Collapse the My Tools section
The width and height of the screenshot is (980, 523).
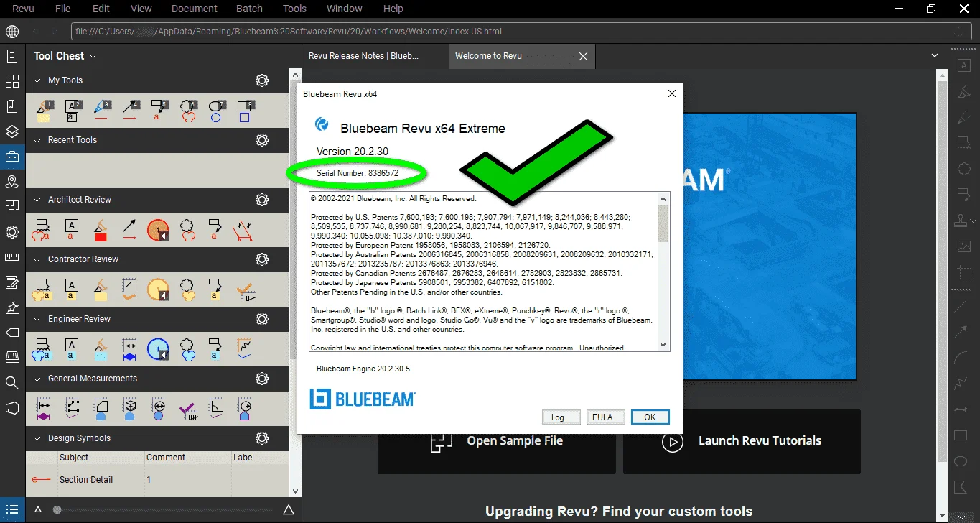[x=38, y=80]
